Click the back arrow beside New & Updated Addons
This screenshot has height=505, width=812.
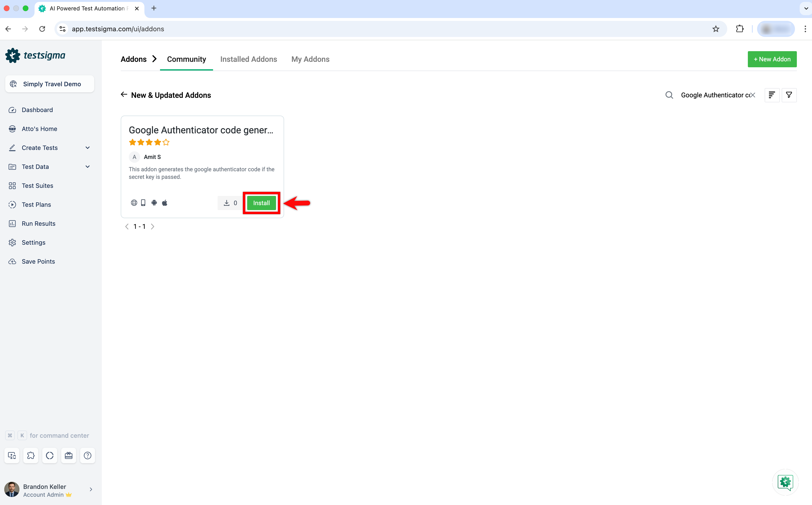point(124,95)
